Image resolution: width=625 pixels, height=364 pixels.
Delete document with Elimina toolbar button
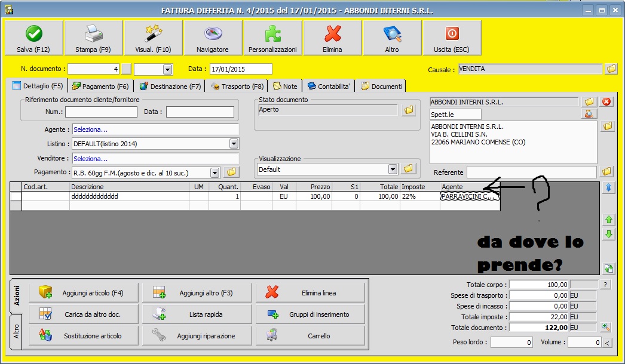[332, 38]
